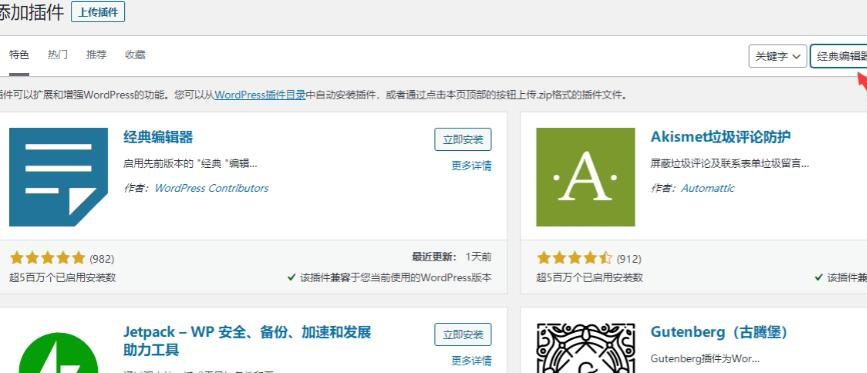Focus the plugin search field containing 经典编辑器

coord(839,56)
